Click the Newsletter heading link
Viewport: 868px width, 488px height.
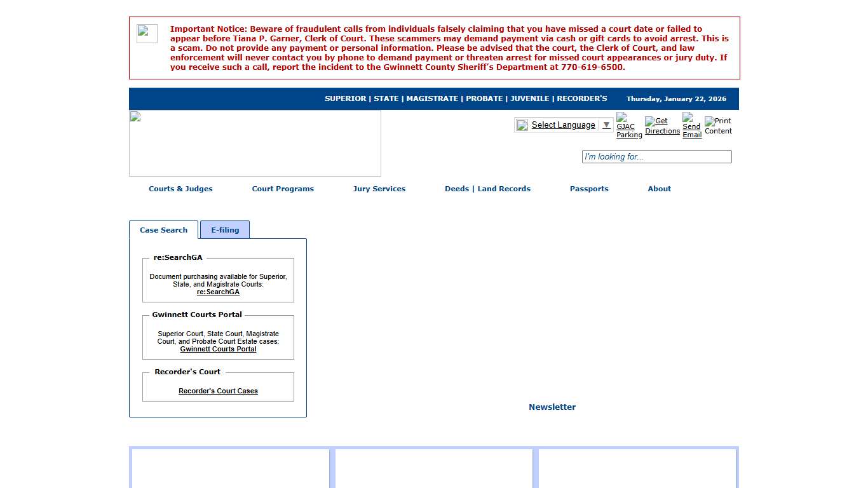pos(552,407)
